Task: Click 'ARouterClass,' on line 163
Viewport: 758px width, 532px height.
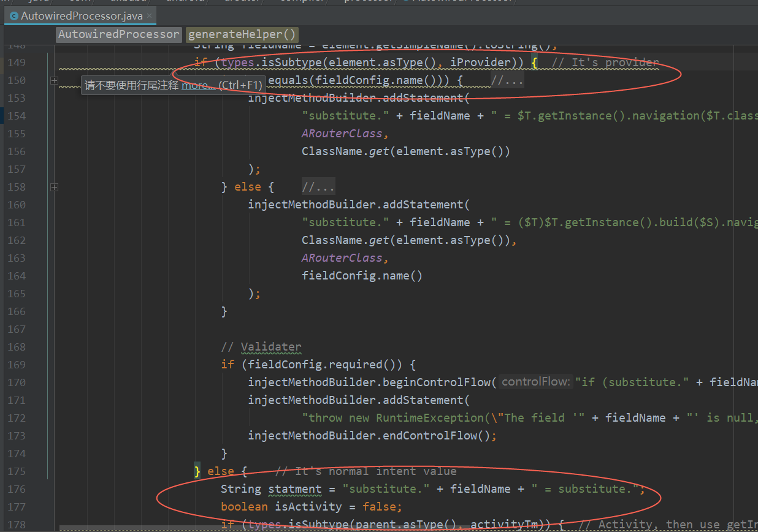Action: [x=346, y=258]
